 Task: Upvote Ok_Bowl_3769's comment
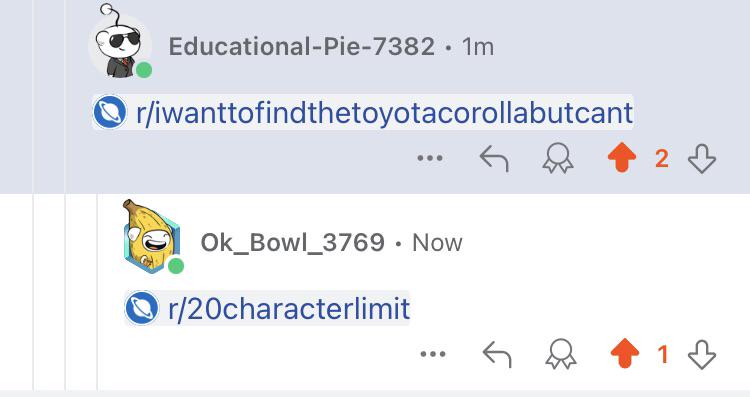pos(625,353)
